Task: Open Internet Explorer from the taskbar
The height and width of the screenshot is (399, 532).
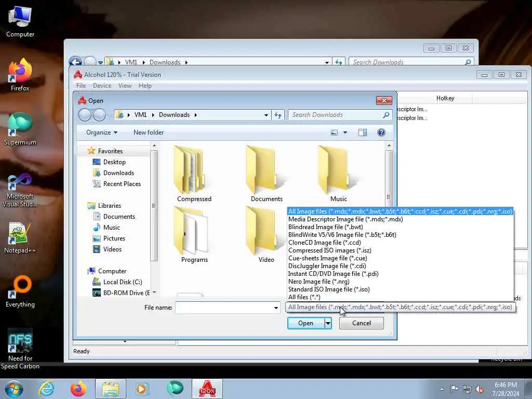Action: (46, 389)
